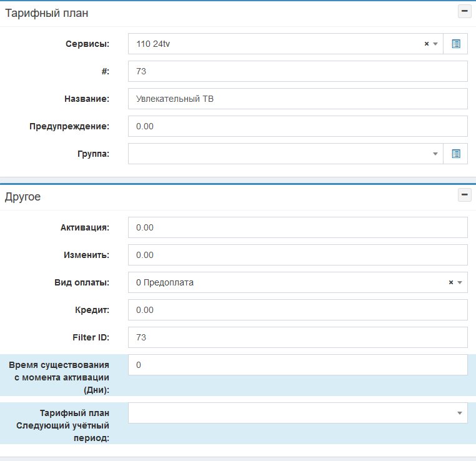Collapse the Другое panel
Viewport: 476px width, 461px height.
(x=464, y=196)
